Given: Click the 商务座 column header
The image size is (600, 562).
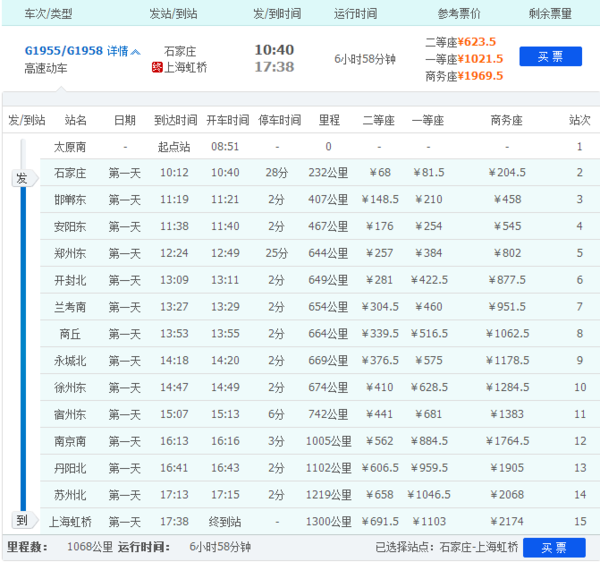Looking at the screenshot, I should (x=507, y=120).
